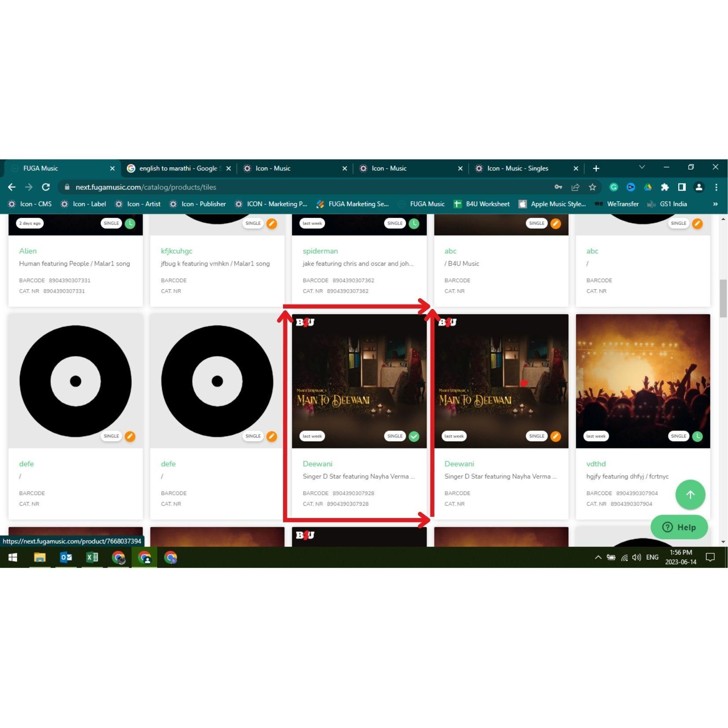
Task: Expand the tab search dropdown arrow
Action: tap(642, 167)
